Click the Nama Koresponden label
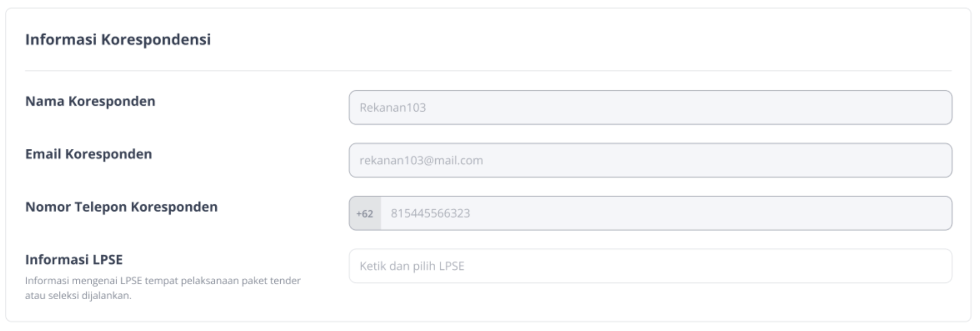The image size is (980, 331). click(x=90, y=101)
